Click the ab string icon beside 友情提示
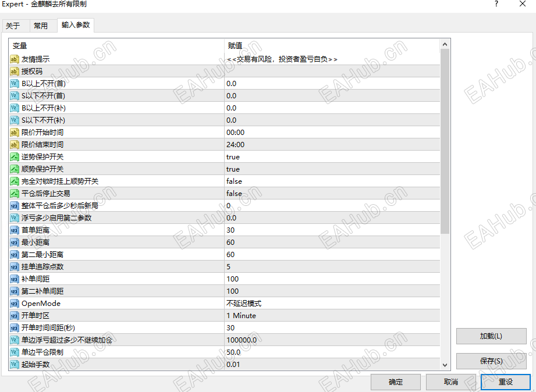 click(14, 59)
